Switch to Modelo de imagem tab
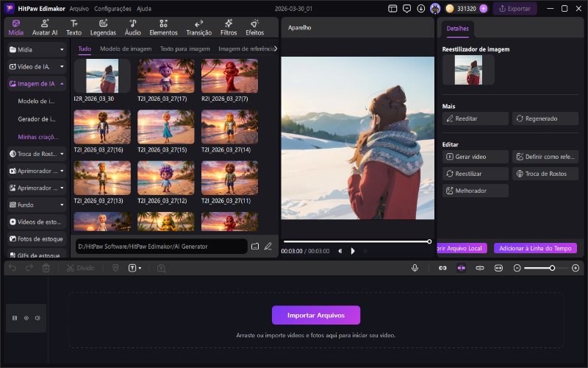Viewport: 588px width, 368px height. click(x=126, y=49)
